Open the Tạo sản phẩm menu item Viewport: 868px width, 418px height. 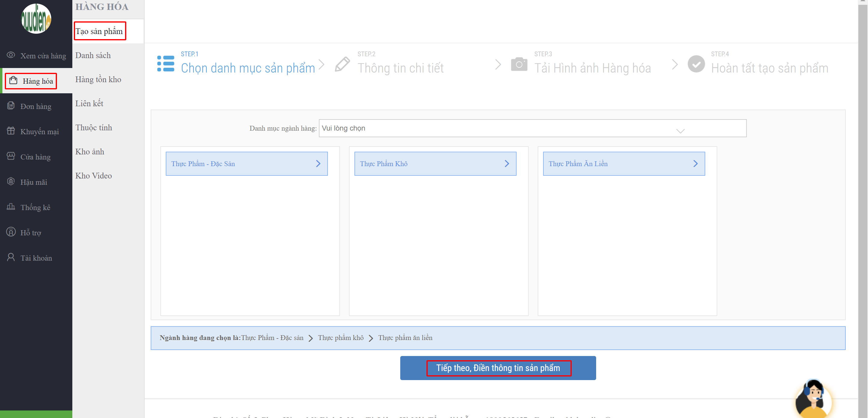click(99, 31)
